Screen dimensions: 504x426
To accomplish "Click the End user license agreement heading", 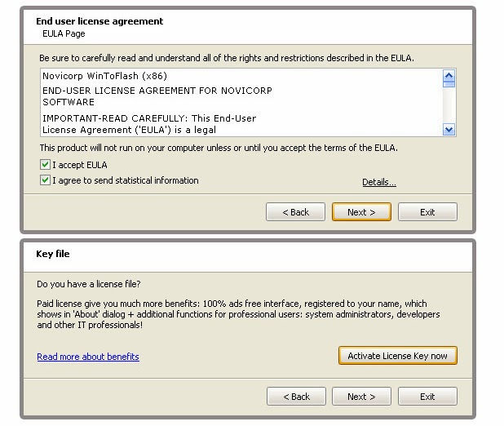I will click(99, 21).
